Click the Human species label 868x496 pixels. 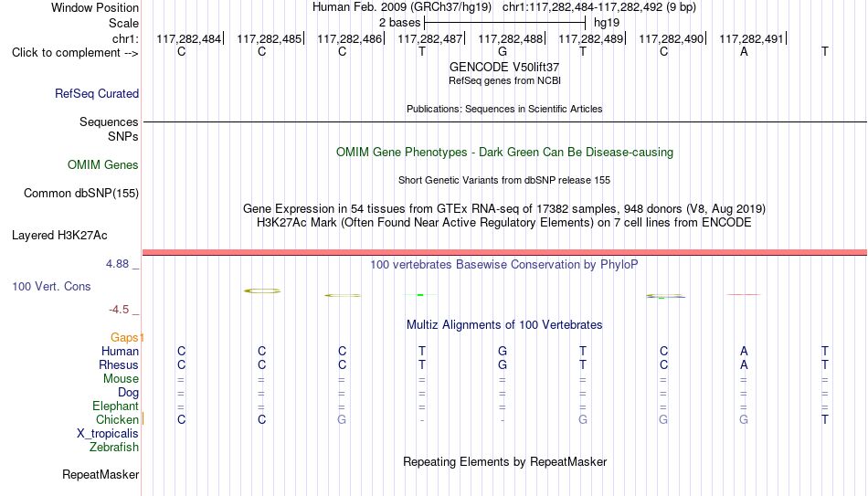pyautogui.click(x=120, y=351)
